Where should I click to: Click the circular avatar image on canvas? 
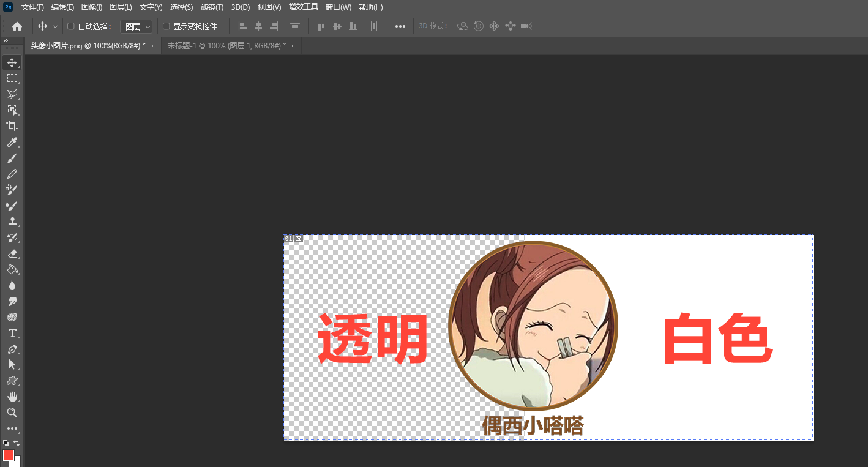tap(533, 326)
